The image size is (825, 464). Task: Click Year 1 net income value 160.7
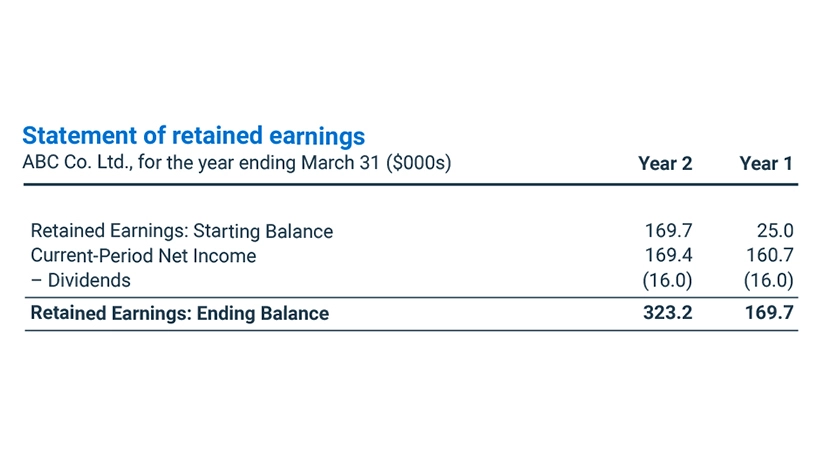pos(770,256)
